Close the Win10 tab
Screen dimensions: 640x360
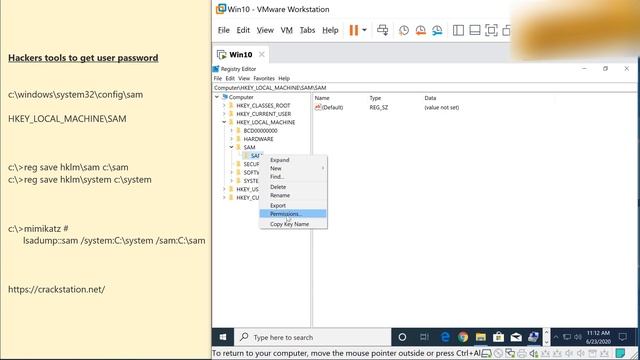click(x=262, y=54)
